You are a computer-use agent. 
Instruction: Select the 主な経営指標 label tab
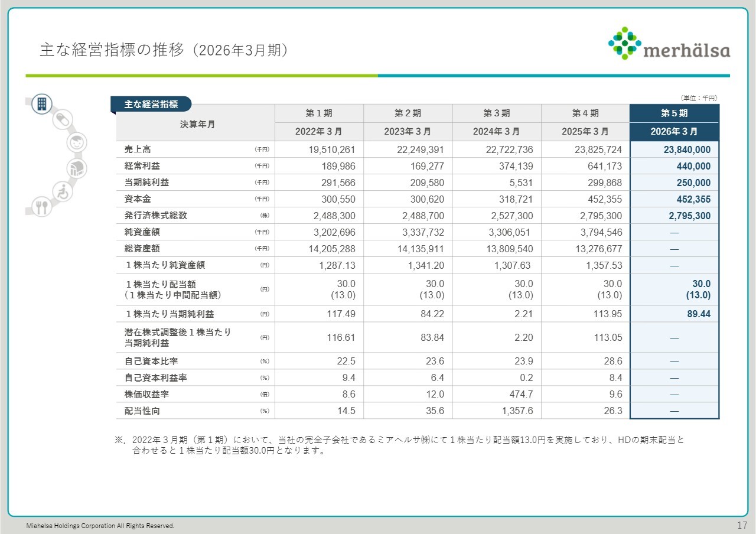pyautogui.click(x=151, y=104)
